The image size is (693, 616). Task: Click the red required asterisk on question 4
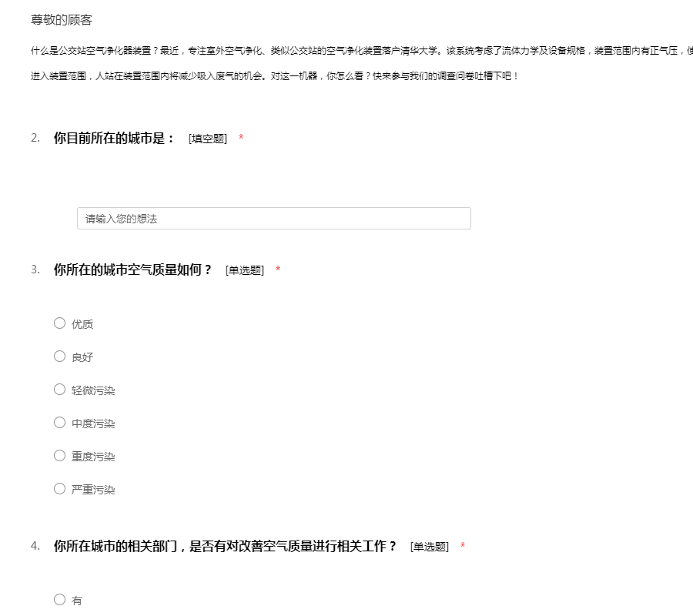pyautogui.click(x=463, y=547)
